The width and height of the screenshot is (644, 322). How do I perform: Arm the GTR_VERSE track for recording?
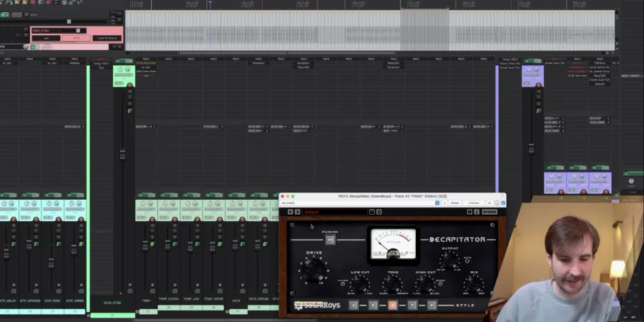80,220
